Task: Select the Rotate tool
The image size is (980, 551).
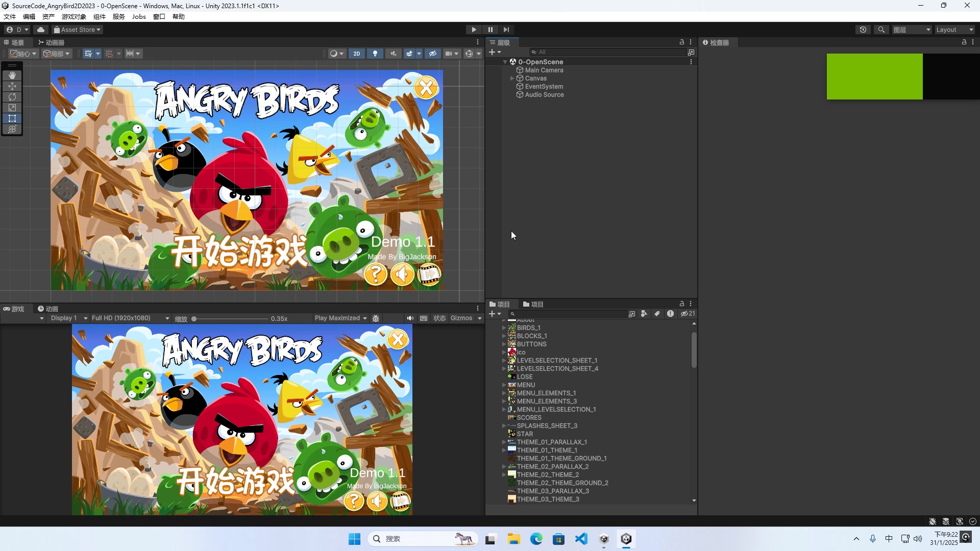Action: tap(12, 97)
